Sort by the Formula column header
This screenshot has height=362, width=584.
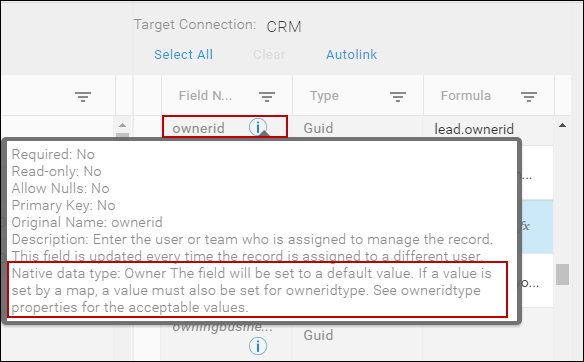(466, 96)
